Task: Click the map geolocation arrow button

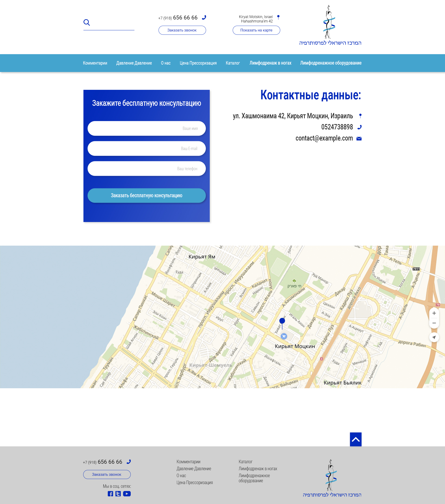Action: 434,337
